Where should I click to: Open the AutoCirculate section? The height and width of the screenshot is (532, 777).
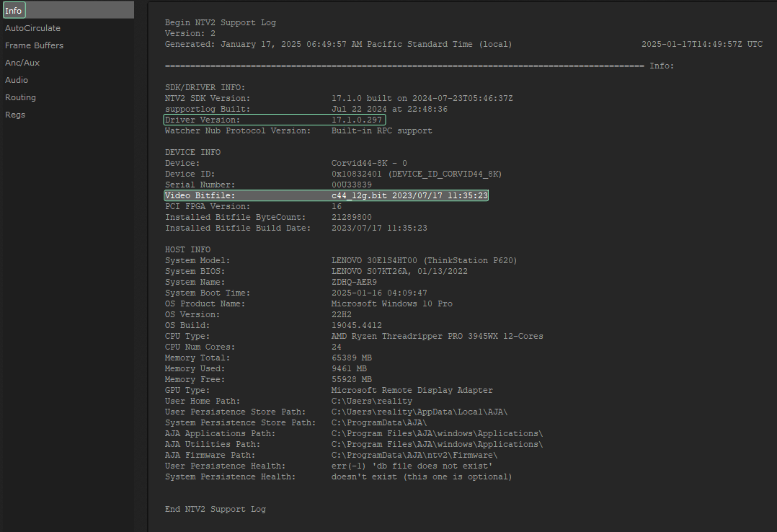point(32,28)
